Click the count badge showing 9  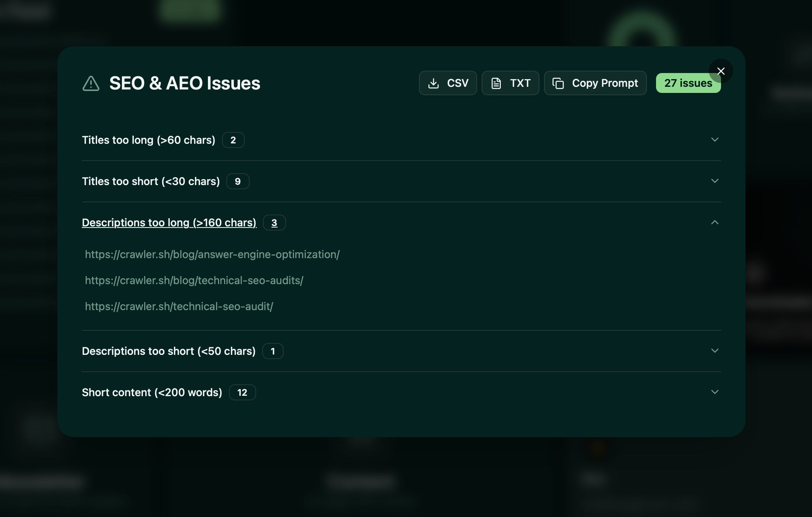[237, 181]
